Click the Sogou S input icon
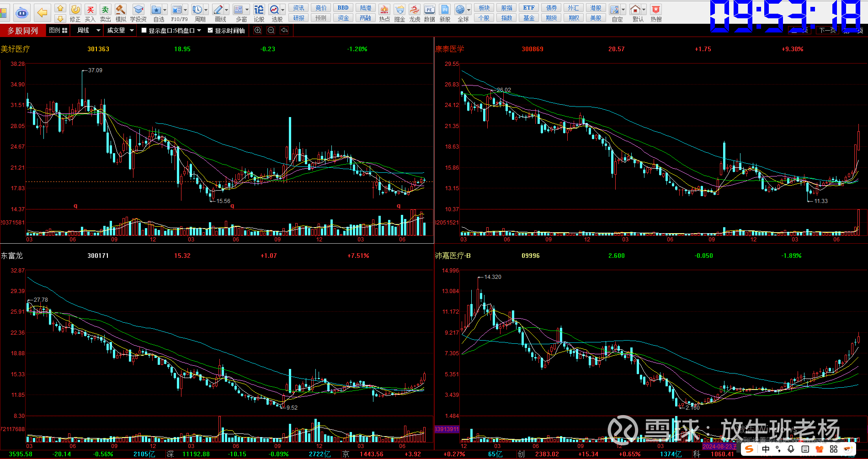The height and width of the screenshot is (459, 868). [x=749, y=449]
